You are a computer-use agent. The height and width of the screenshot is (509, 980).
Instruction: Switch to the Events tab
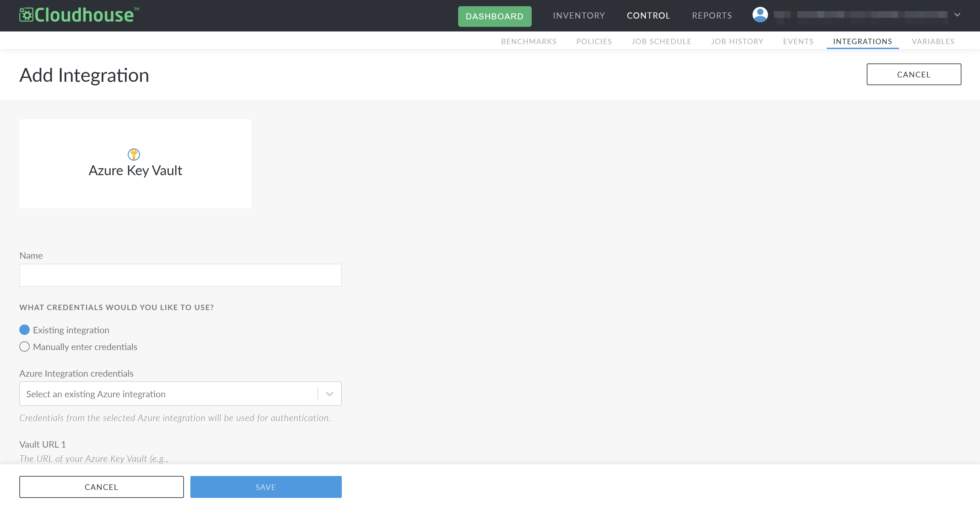798,42
